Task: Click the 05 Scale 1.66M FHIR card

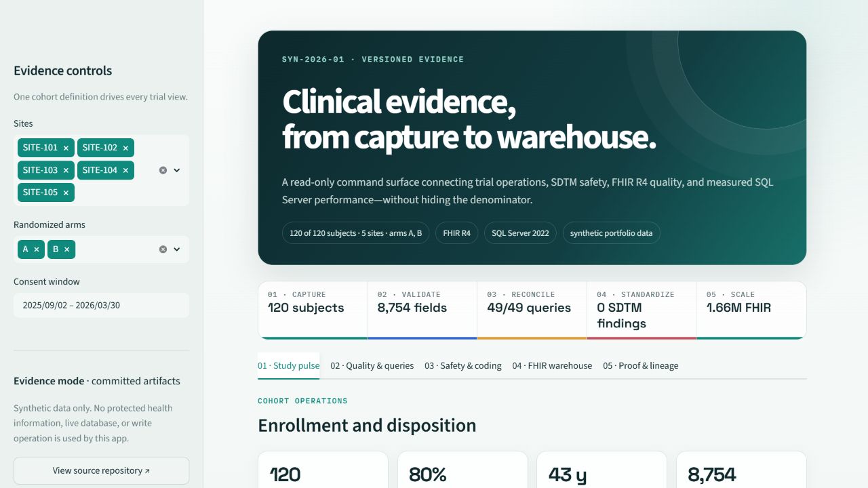Action: [751, 310]
